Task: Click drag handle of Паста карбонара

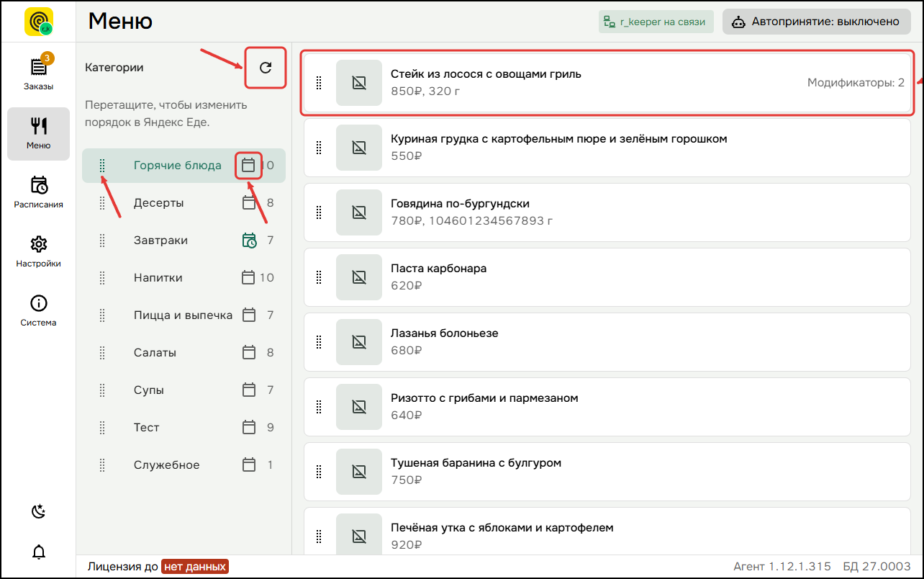Action: (x=319, y=277)
